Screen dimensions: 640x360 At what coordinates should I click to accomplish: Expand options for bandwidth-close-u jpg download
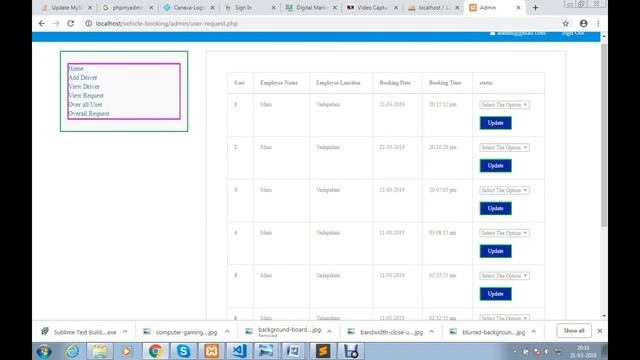click(431, 332)
